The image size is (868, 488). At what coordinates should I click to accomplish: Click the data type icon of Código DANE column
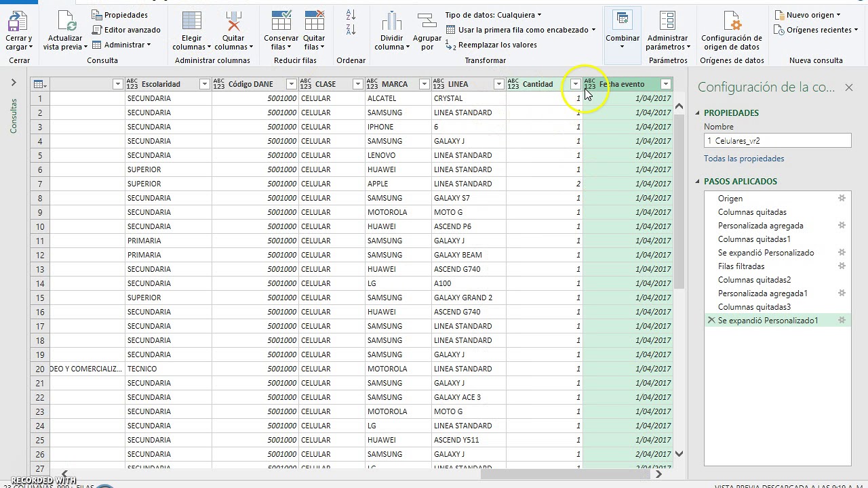[x=219, y=84]
